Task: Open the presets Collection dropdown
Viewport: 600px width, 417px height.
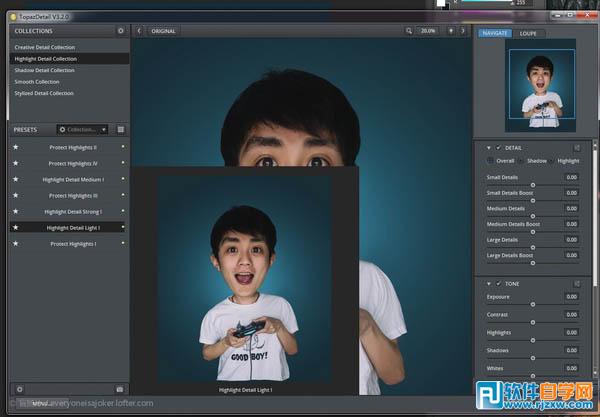Action: click(83, 129)
